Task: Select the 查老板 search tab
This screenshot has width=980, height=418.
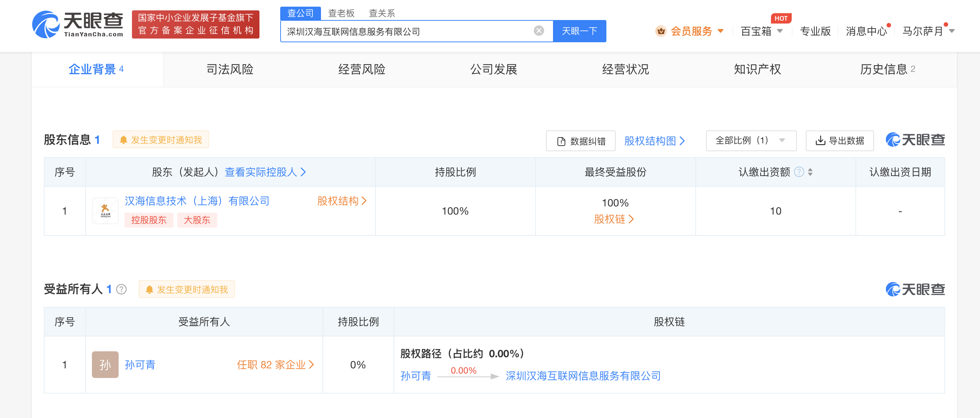Action: [x=341, y=13]
